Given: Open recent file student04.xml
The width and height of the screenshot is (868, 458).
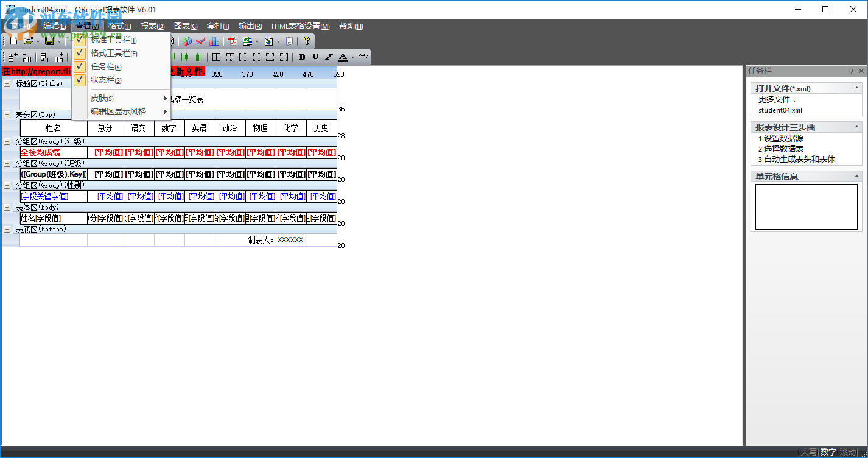Looking at the screenshot, I should (x=780, y=110).
